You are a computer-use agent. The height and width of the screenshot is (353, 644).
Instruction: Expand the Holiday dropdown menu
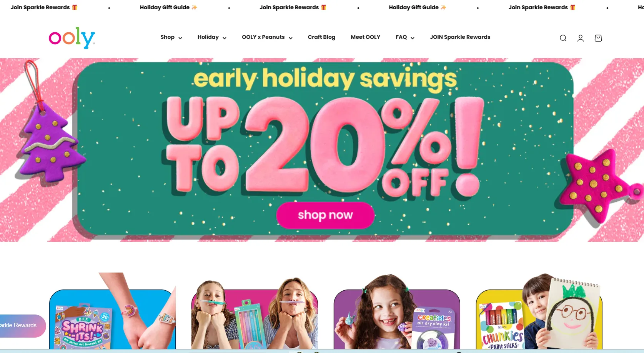pyautogui.click(x=212, y=37)
